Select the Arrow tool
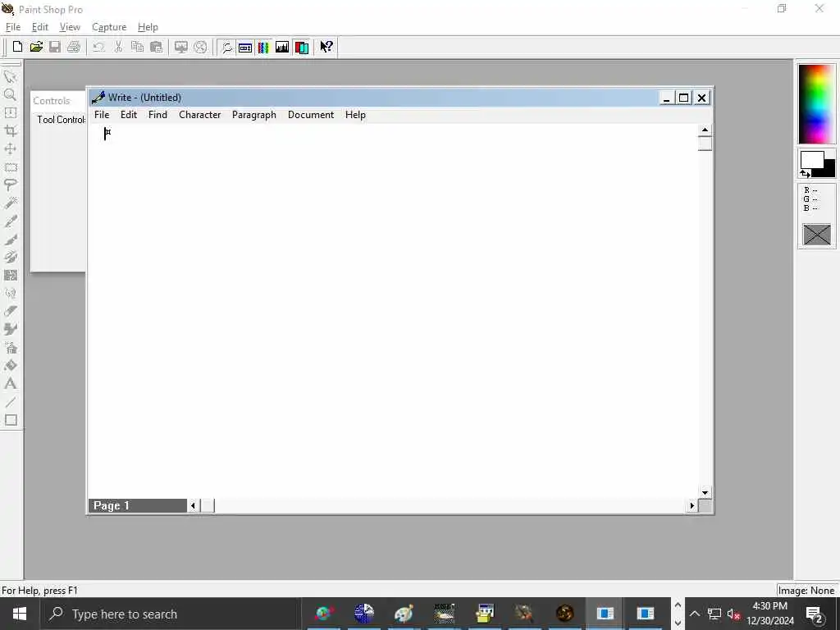This screenshot has width=840, height=630. (x=10, y=76)
